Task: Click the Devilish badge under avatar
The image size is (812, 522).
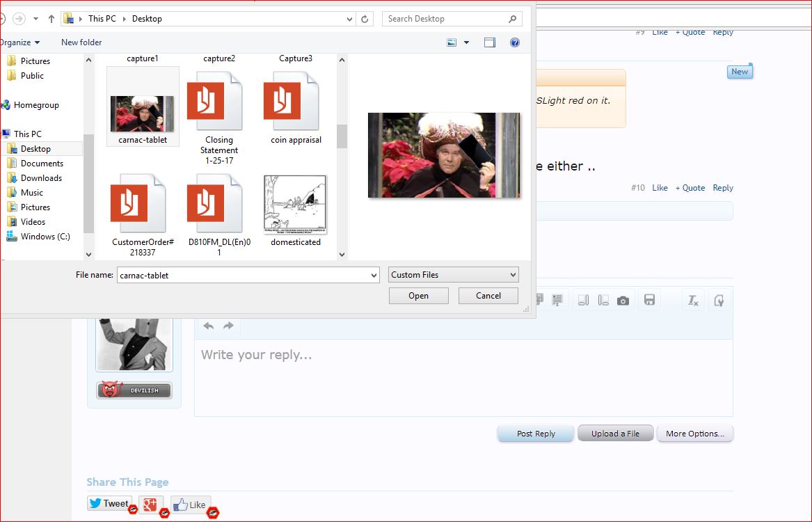Action: 134,390
